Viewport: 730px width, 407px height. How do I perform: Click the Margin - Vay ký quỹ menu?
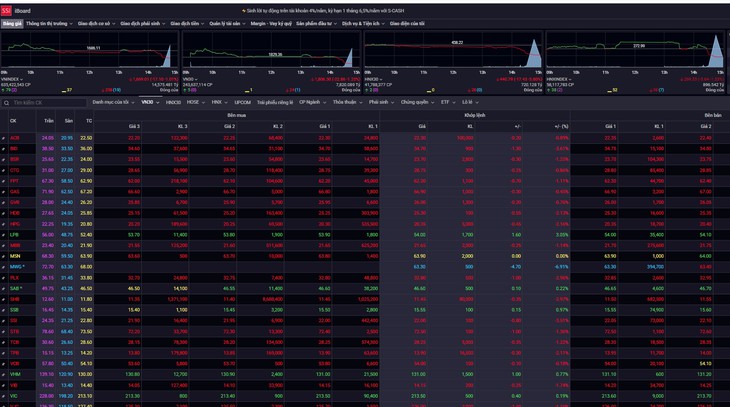coord(271,23)
